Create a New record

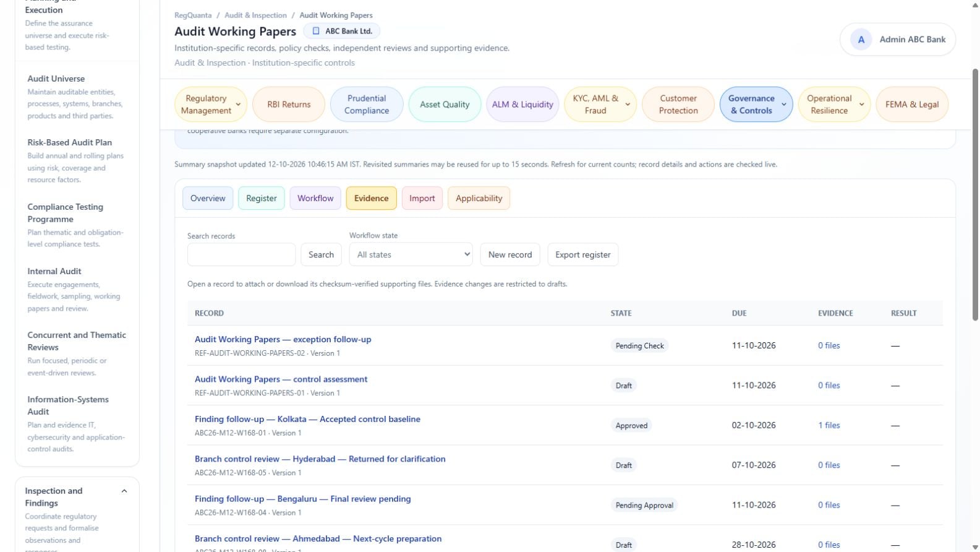click(510, 254)
